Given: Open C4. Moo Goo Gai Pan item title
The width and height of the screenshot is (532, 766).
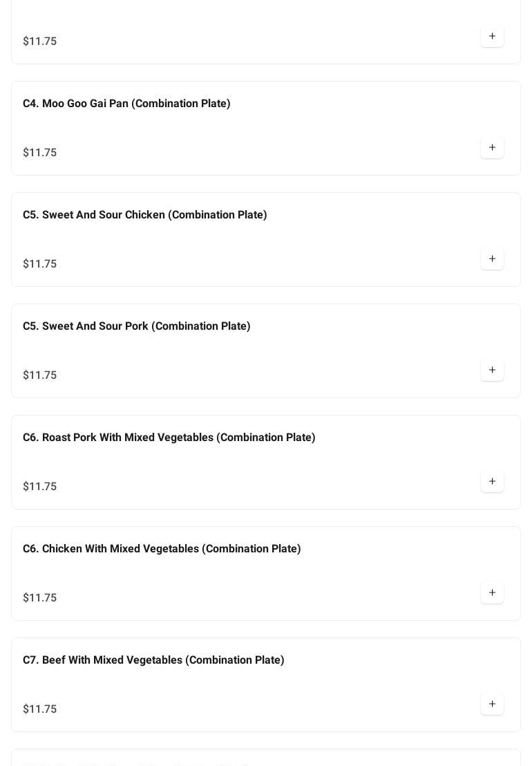Looking at the screenshot, I should [126, 104].
